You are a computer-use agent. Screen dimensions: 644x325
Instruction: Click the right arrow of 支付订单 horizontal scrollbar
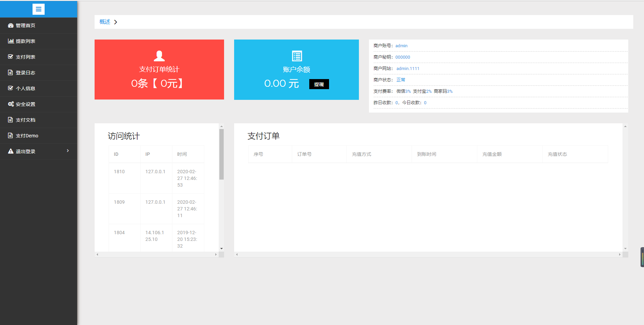pos(620,255)
